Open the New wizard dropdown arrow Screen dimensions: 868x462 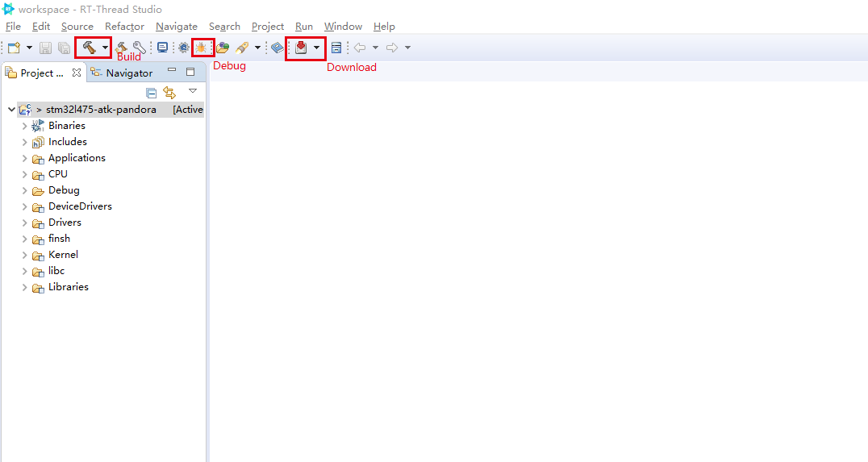pyautogui.click(x=29, y=48)
